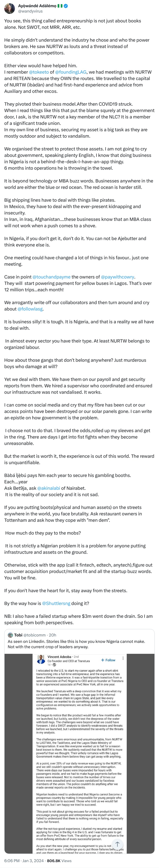
Task: Click the Nigerian flag emoji in the display name
Action: tap(60, 5)
